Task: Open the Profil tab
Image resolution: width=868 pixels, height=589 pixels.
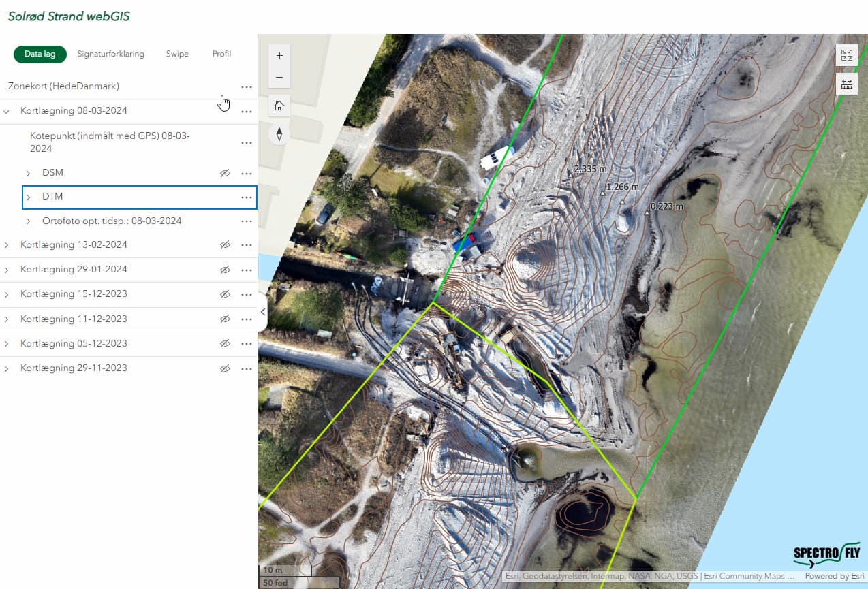Action: coord(221,54)
